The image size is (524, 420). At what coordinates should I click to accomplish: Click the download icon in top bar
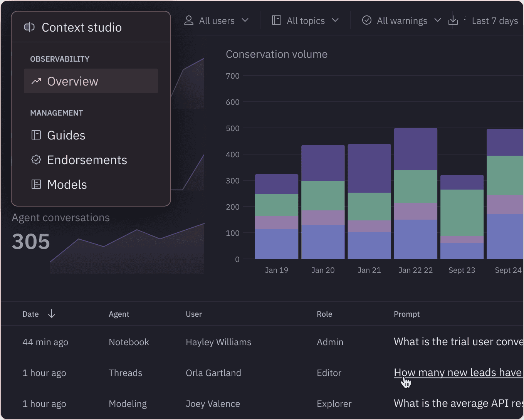coord(453,20)
